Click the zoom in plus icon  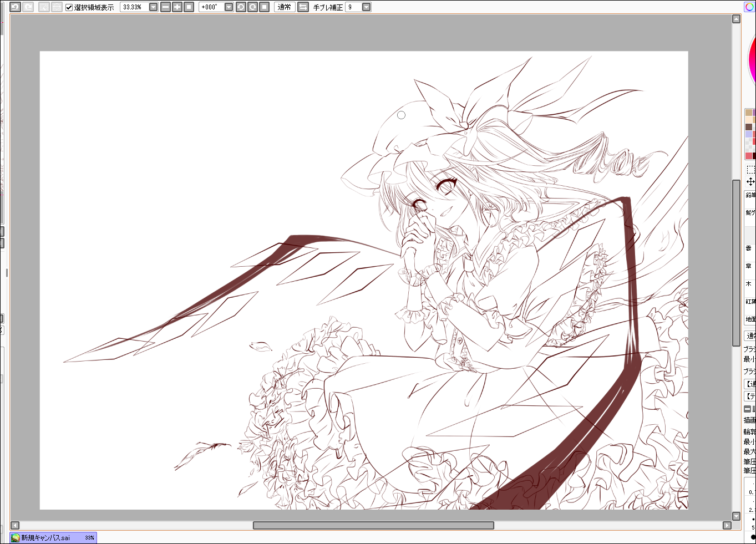pos(177,7)
